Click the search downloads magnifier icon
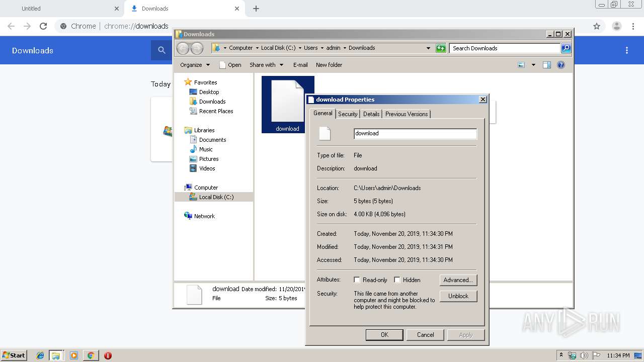Screen dimensions: 644x362 tap(162, 50)
